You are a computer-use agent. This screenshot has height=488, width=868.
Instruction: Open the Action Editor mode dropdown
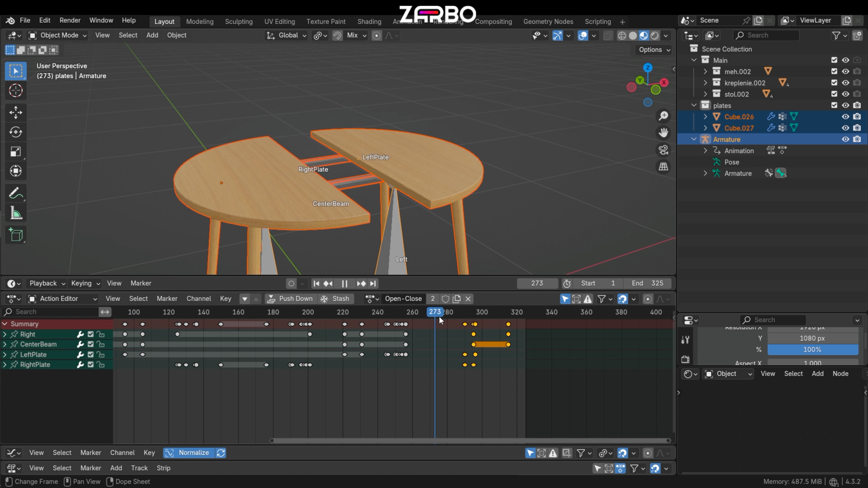(x=62, y=299)
